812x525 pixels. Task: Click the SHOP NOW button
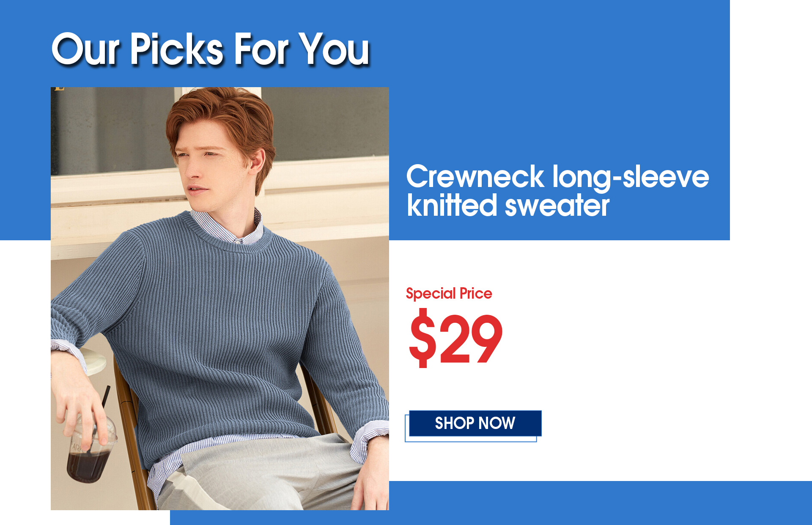click(475, 423)
